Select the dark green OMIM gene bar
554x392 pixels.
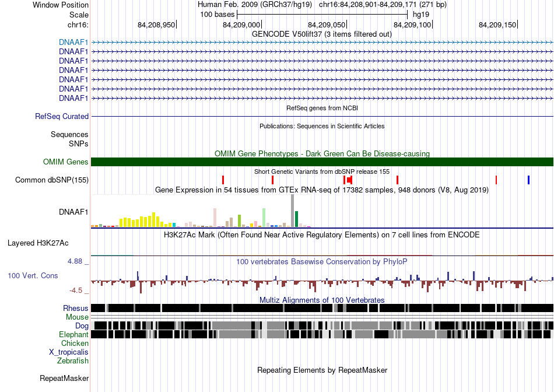click(x=322, y=162)
